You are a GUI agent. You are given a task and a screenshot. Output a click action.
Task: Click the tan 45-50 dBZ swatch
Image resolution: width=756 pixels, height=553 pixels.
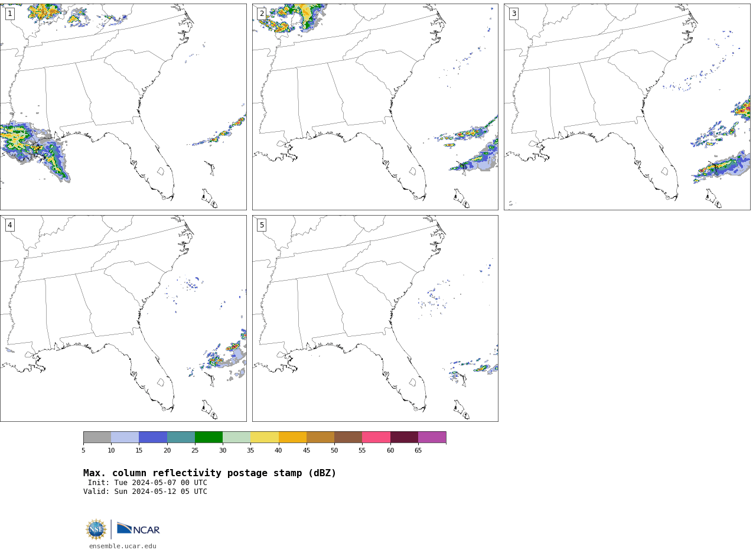pyautogui.click(x=320, y=437)
